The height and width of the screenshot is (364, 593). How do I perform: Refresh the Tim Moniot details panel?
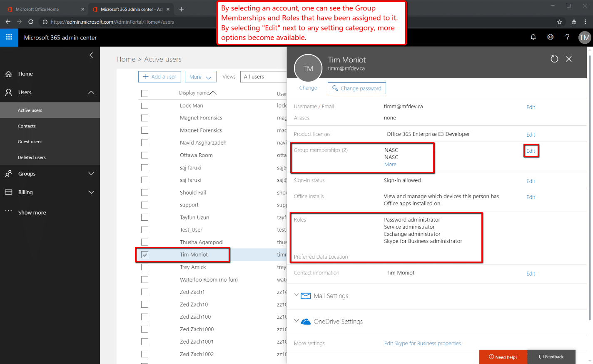point(554,59)
